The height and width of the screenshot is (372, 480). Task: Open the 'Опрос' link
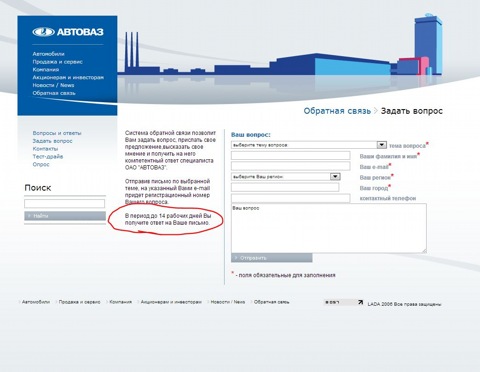click(41, 164)
